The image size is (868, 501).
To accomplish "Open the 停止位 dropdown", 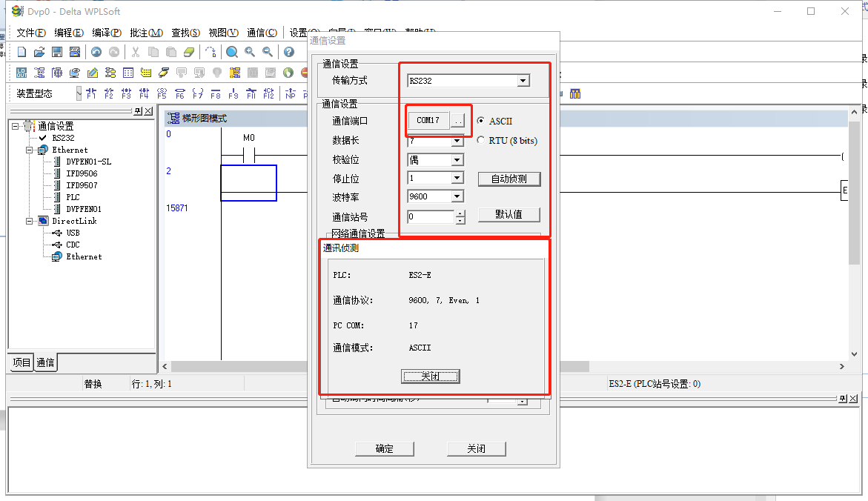I will tap(457, 179).
